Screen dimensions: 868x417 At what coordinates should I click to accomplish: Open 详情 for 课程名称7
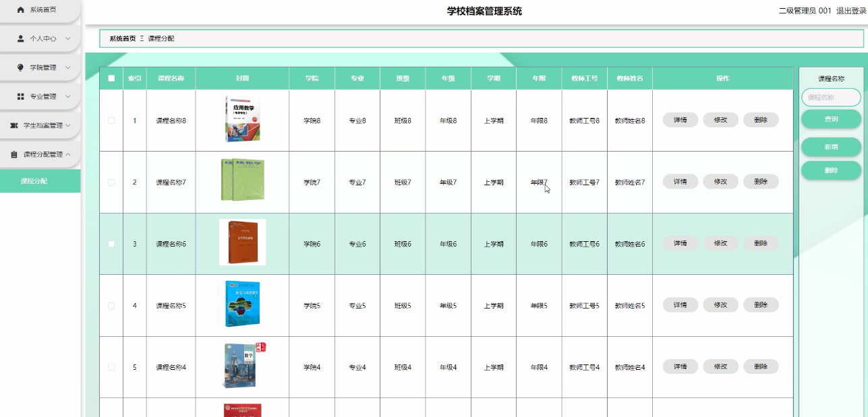coord(681,182)
